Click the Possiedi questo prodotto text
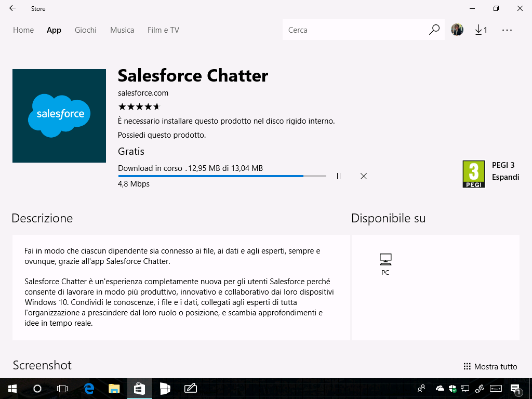The width and height of the screenshot is (532, 399). 162,135
